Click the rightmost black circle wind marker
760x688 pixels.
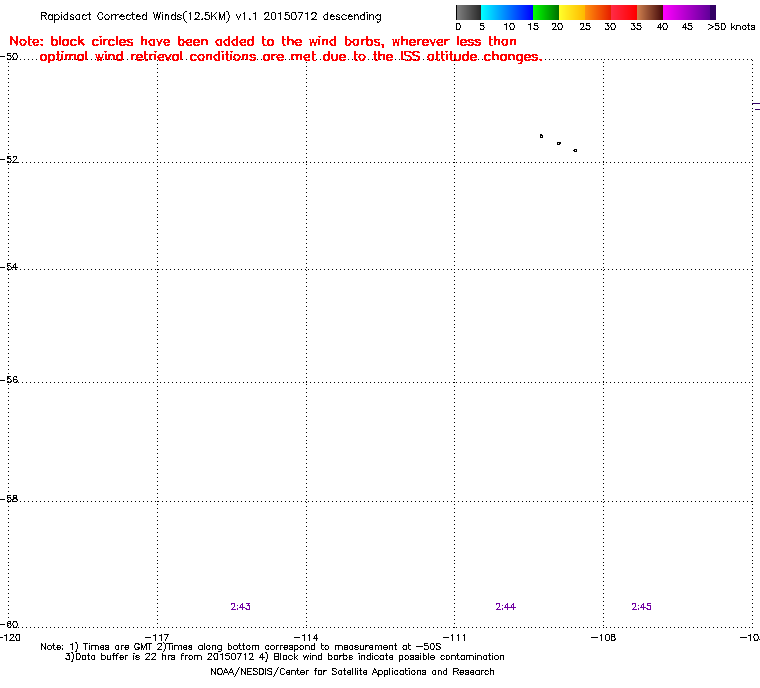click(x=575, y=150)
